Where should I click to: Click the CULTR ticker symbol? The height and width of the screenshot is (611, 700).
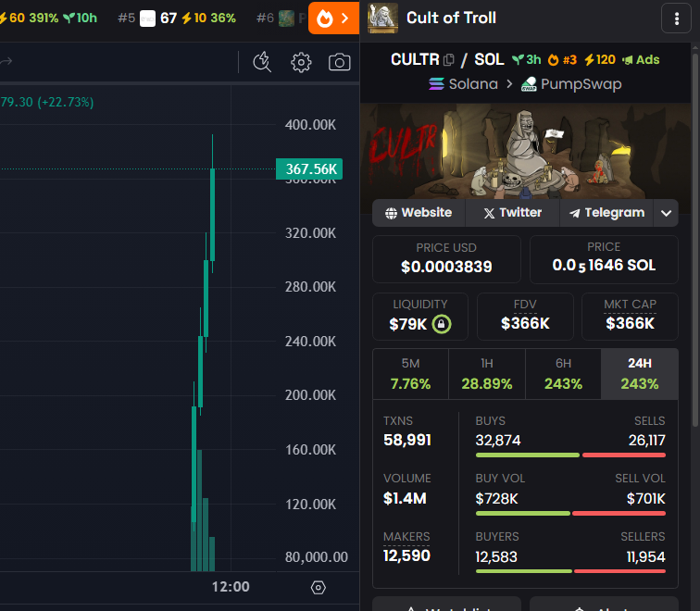415,59
